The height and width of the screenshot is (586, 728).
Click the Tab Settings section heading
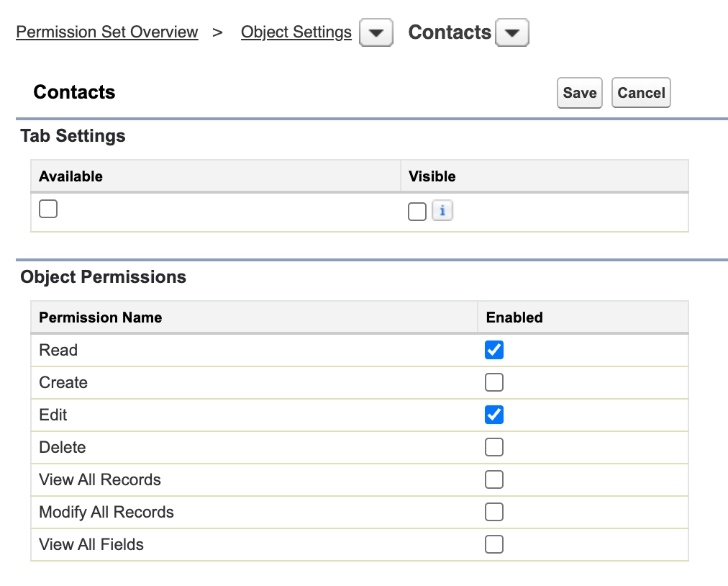pos(73,135)
